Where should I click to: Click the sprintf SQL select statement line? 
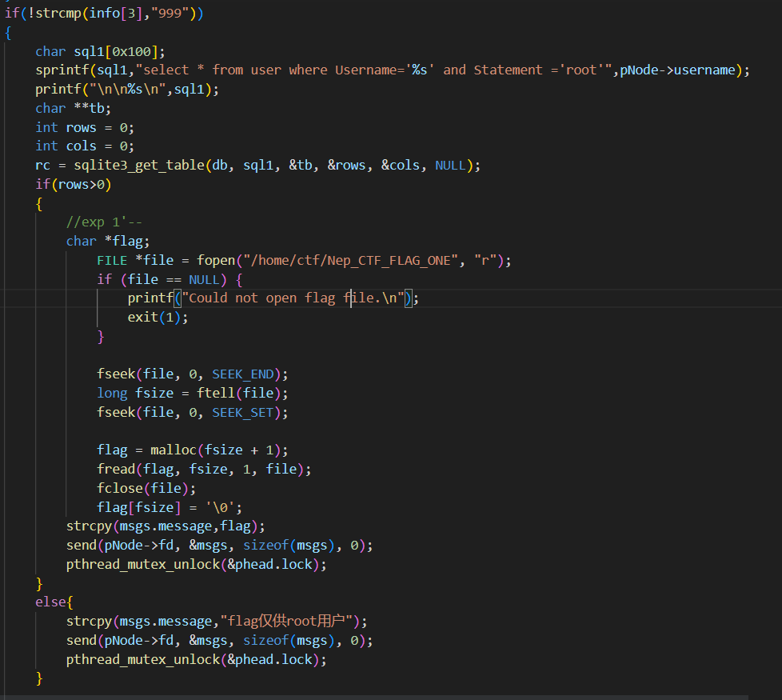393,70
